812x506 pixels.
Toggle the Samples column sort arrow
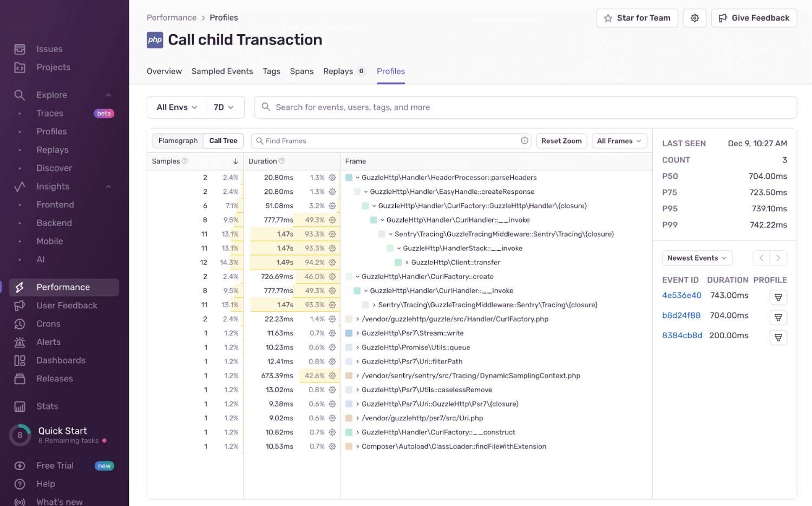click(235, 161)
